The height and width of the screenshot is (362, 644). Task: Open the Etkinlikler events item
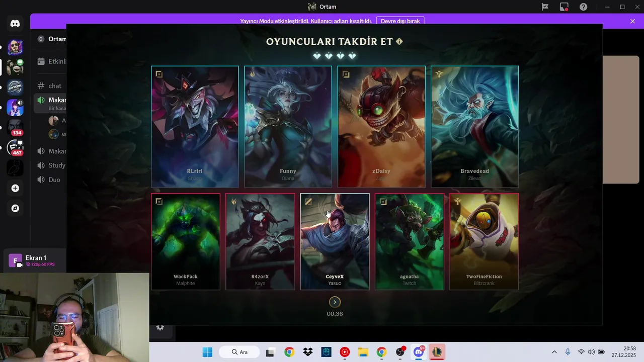[x=51, y=61]
